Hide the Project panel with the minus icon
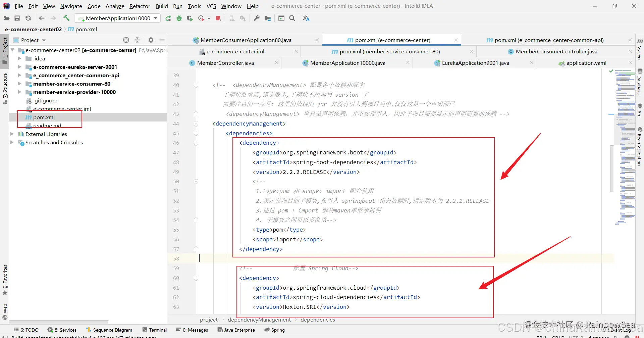The width and height of the screenshot is (644, 338). click(162, 40)
